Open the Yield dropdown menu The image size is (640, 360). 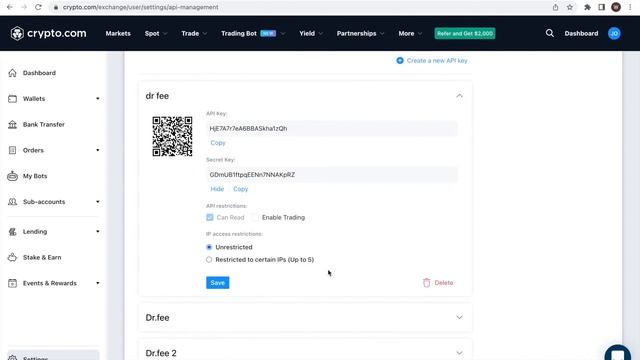[x=311, y=33]
